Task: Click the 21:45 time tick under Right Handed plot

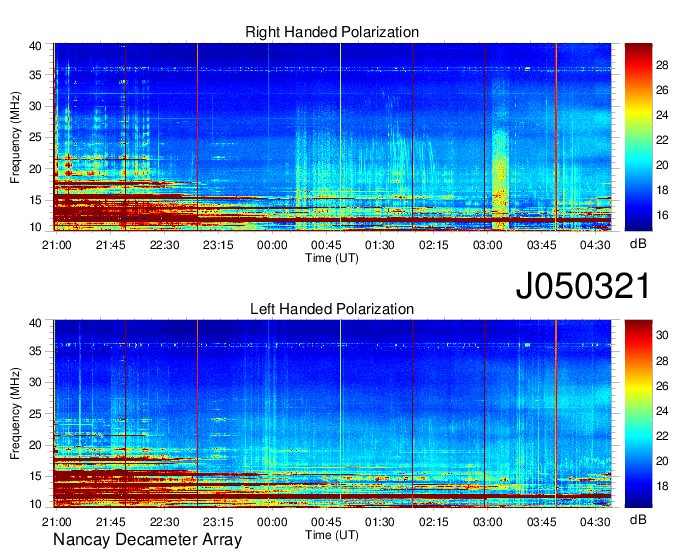Action: [111, 245]
